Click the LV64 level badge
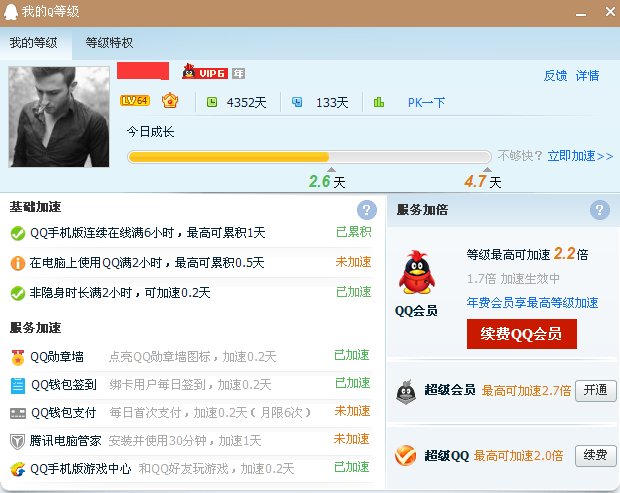This screenshot has width=620, height=493. point(135,101)
